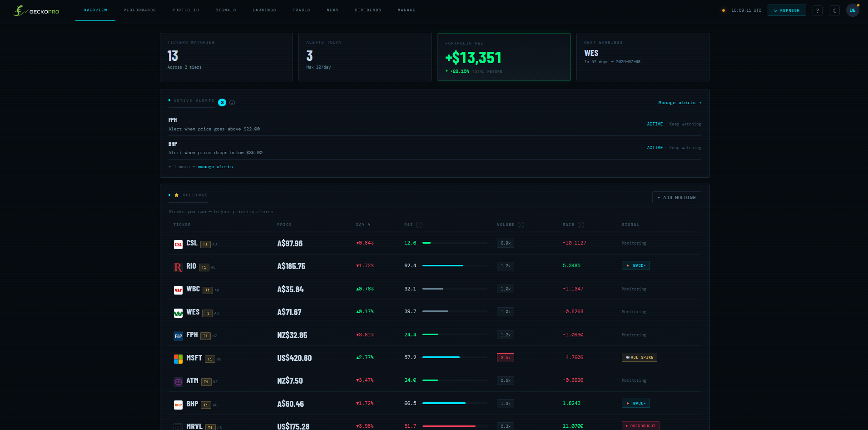This screenshot has height=430, width=868.
Task: Click BHP MACD+ signal badge
Action: pyautogui.click(x=636, y=403)
